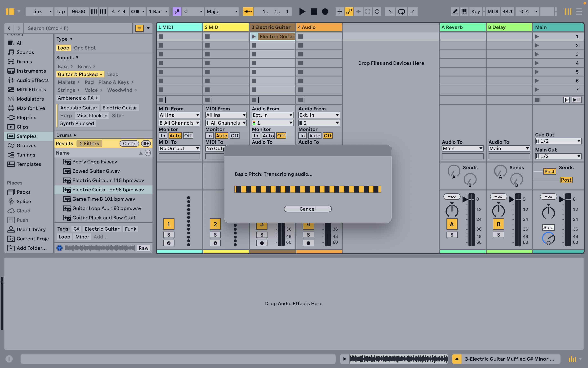Cancel the Basic Pitch transcription

[x=308, y=209]
